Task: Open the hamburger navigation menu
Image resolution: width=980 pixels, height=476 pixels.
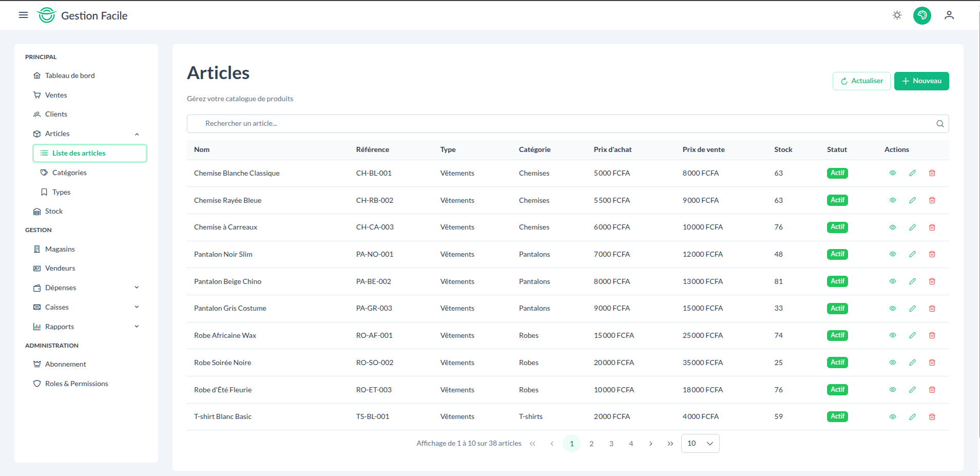Action: tap(23, 15)
